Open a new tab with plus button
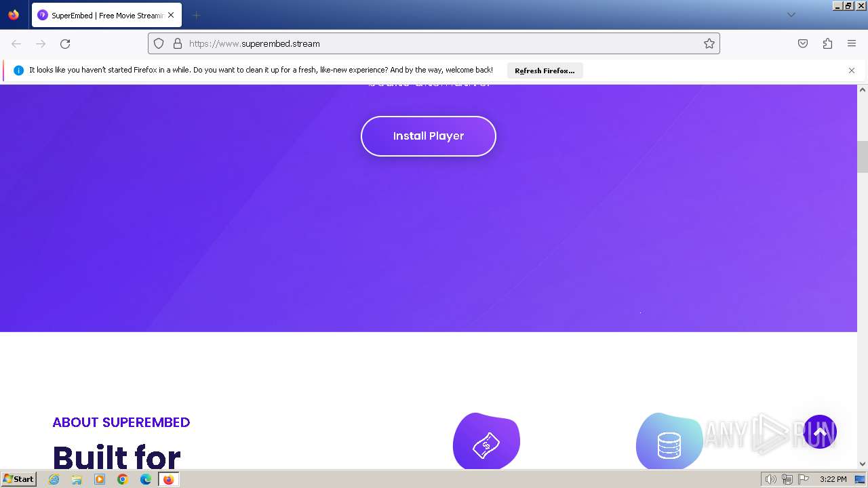The width and height of the screenshot is (868, 488). (196, 15)
